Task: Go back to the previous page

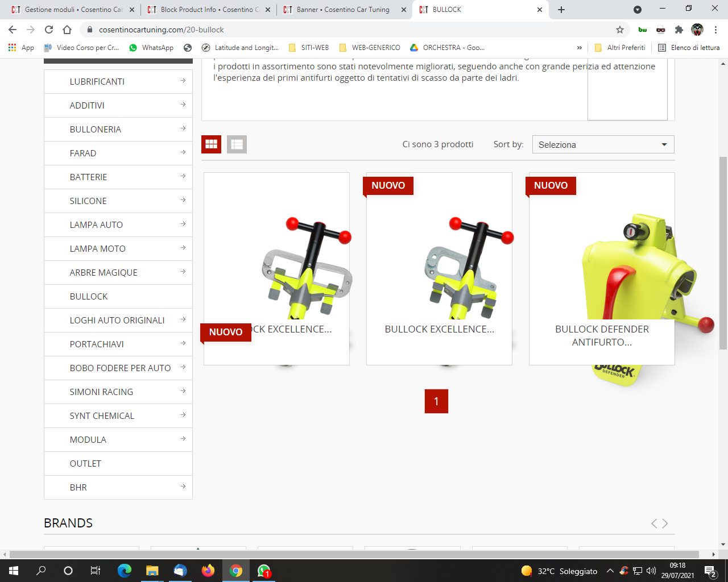Action: tap(13, 30)
